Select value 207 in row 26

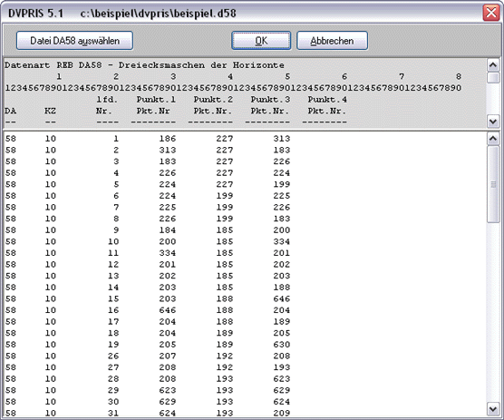click(168, 356)
